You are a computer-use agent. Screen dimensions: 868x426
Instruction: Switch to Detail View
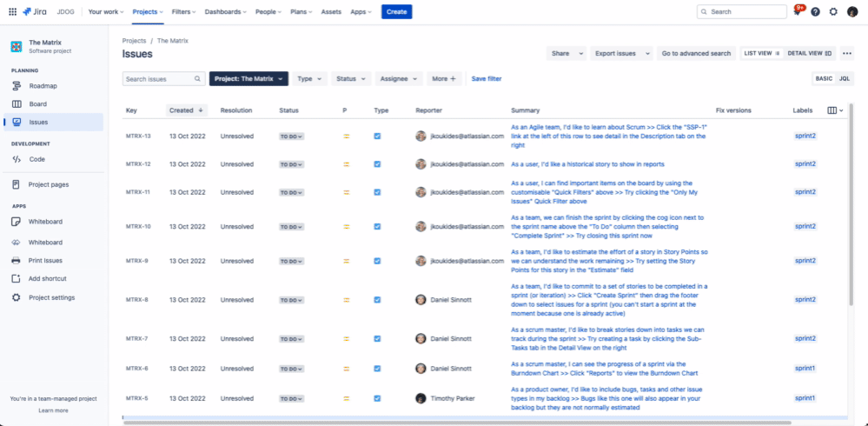810,53
